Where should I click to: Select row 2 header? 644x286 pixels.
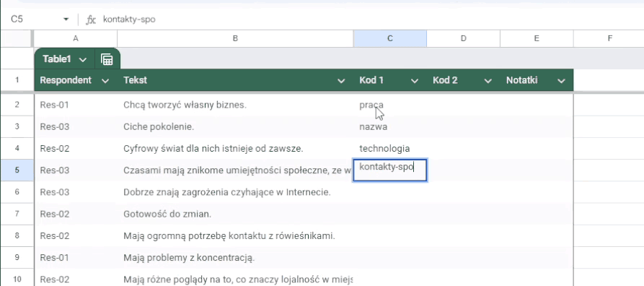17,105
